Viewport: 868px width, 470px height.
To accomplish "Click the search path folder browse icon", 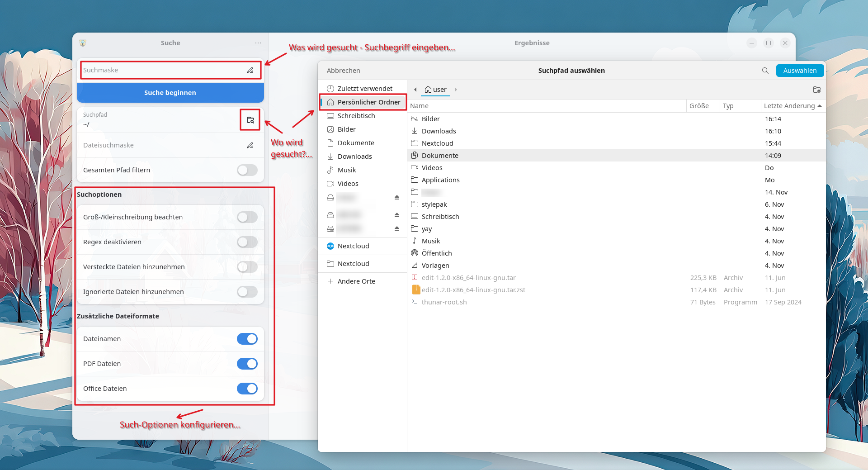I will [x=250, y=120].
